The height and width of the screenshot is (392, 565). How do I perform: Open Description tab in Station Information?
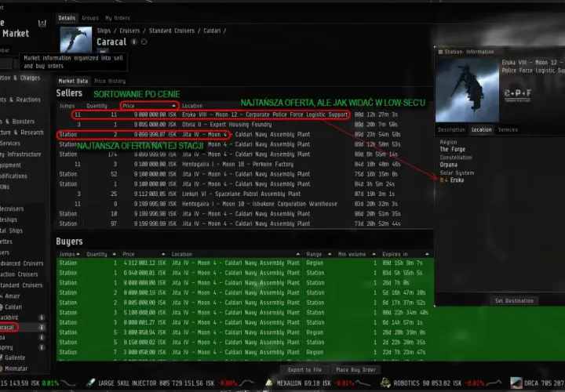click(x=451, y=129)
